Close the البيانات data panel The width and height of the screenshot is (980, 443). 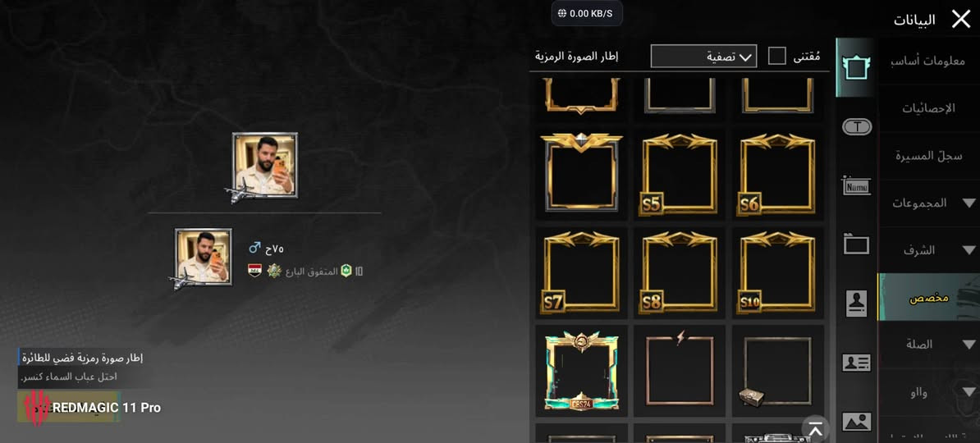[960, 20]
